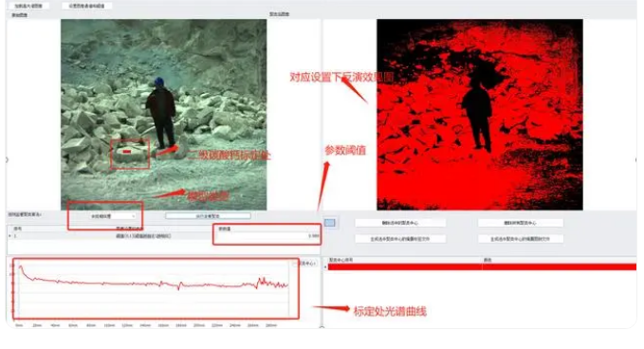This screenshot has width=644, height=349.
Task: Click the red color cell in the cluster center table
Action: click(560, 266)
